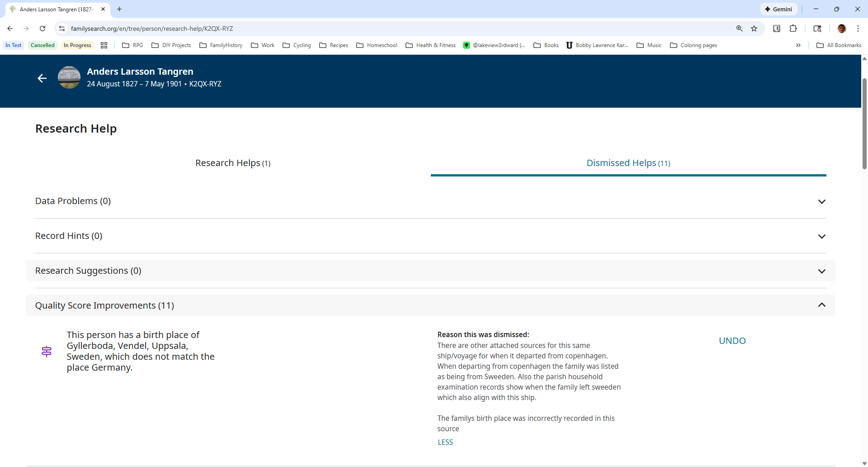Open the Recipes bookmarks folder
This screenshot has width=868, height=467.
pyautogui.click(x=334, y=45)
